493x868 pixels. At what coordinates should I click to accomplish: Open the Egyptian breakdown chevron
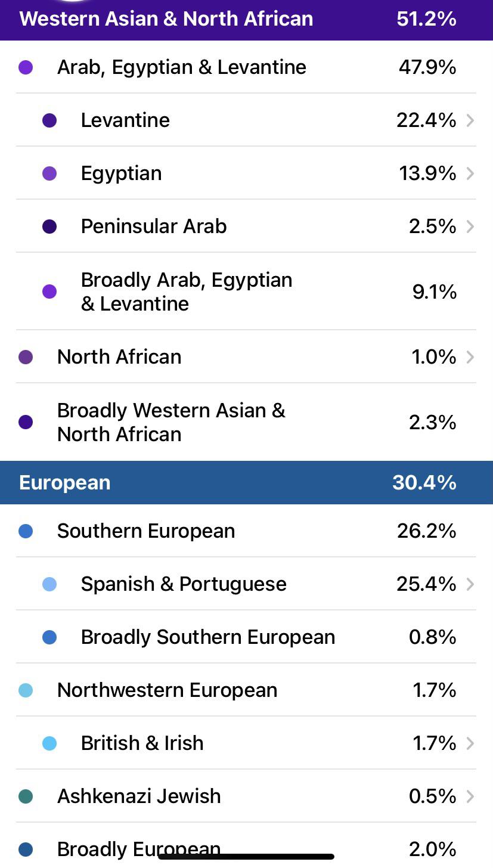[470, 173]
